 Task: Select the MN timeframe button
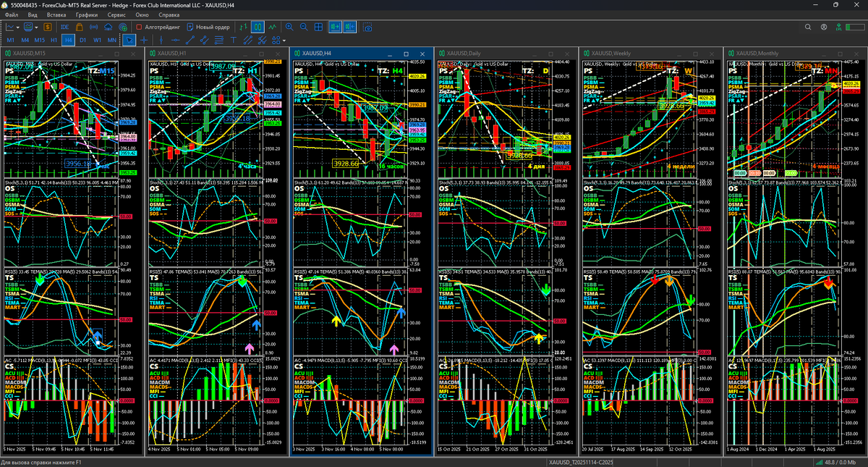coord(112,40)
